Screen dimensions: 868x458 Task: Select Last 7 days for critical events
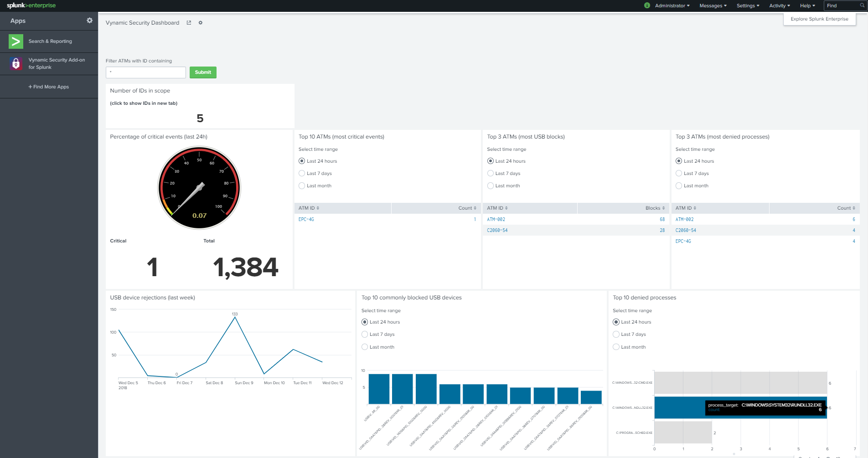tap(302, 173)
